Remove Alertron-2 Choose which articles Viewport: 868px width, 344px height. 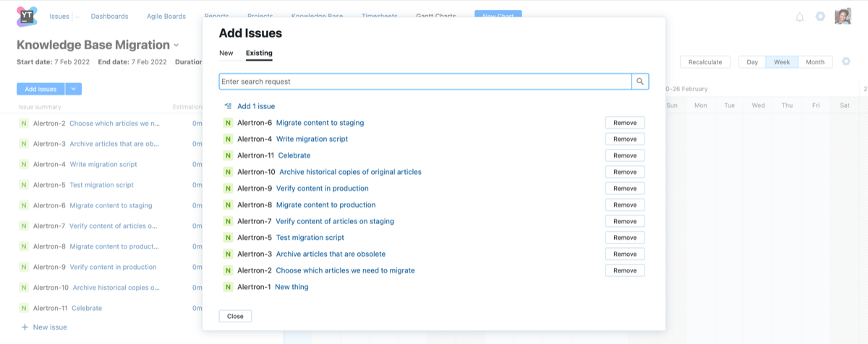point(625,270)
